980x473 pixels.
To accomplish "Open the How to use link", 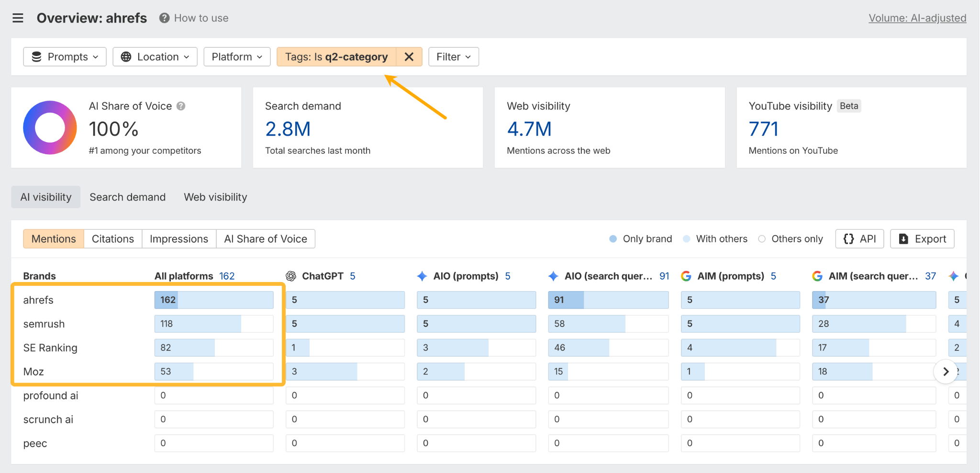I will click(201, 18).
